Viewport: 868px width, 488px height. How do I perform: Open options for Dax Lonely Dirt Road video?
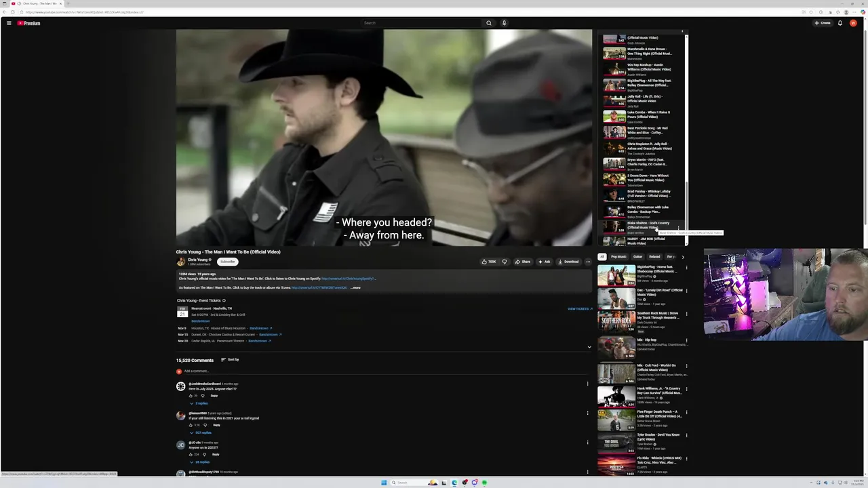click(x=686, y=291)
